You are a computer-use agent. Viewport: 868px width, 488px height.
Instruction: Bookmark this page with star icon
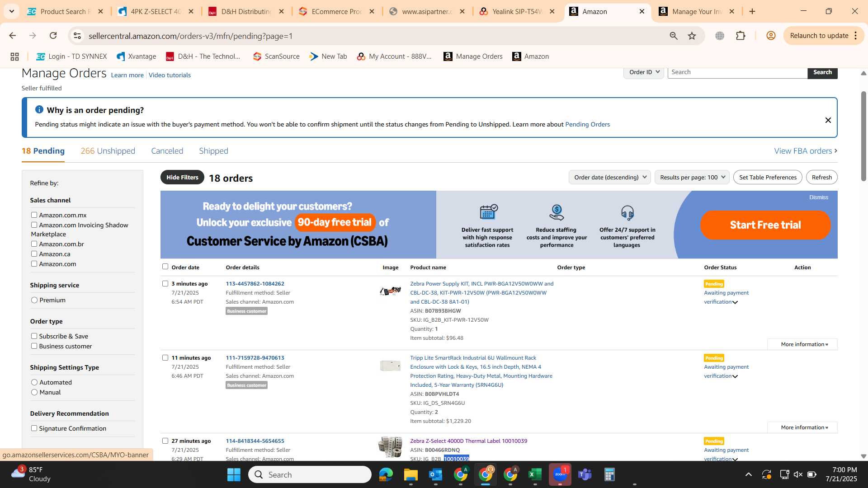coord(692,36)
